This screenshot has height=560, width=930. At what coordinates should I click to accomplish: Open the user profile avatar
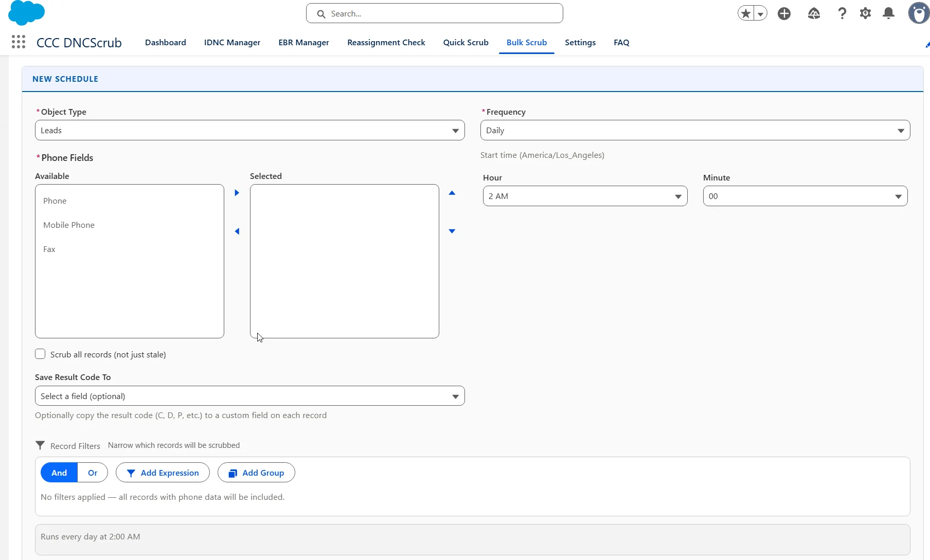[919, 13]
